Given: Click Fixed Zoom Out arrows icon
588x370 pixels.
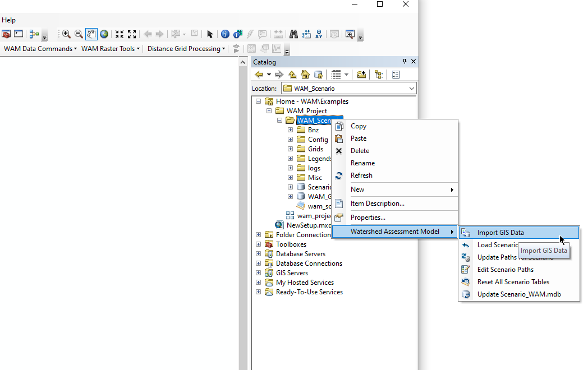Looking at the screenshot, I should (x=132, y=34).
